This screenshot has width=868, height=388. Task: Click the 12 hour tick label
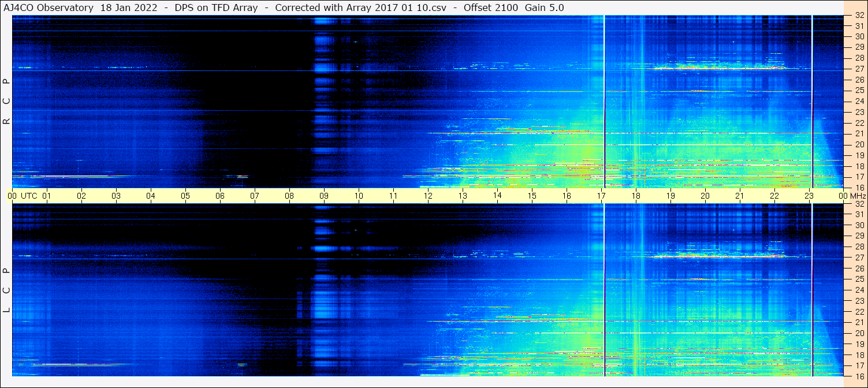(x=428, y=196)
